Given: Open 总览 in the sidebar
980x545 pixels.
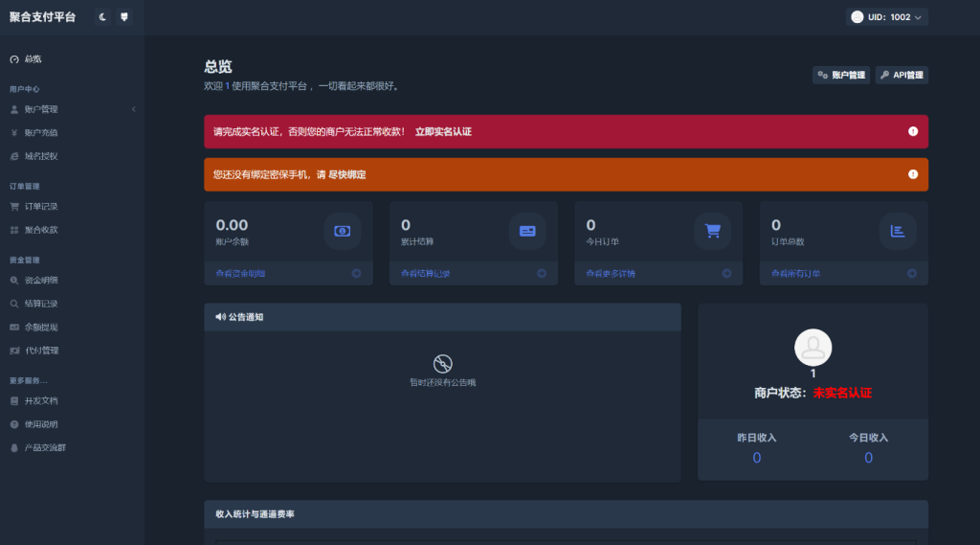Looking at the screenshot, I should pyautogui.click(x=33, y=59).
